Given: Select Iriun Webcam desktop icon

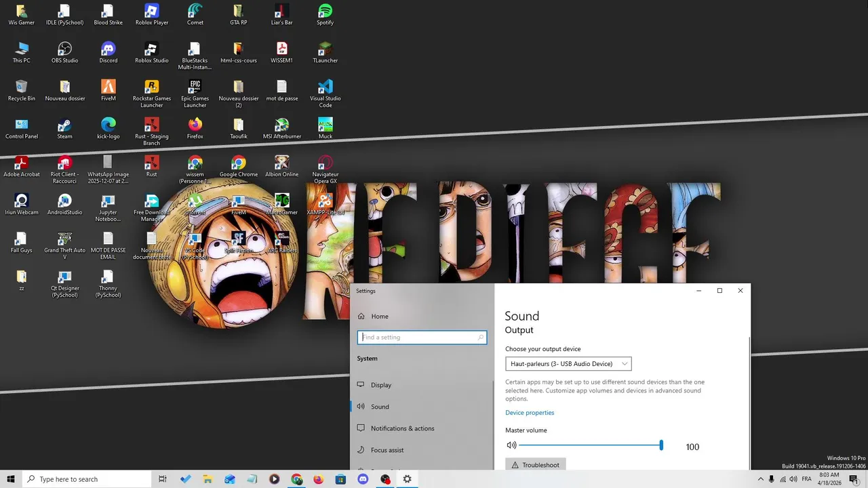Looking at the screenshot, I should tap(21, 205).
